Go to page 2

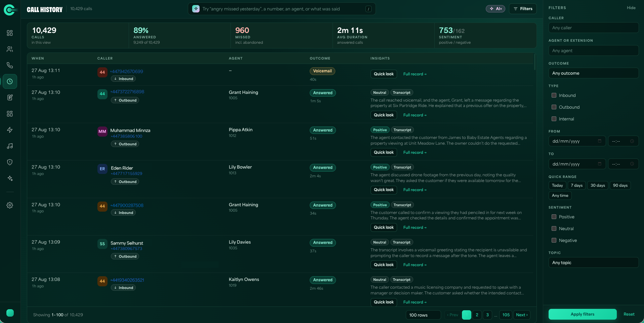pos(477,315)
